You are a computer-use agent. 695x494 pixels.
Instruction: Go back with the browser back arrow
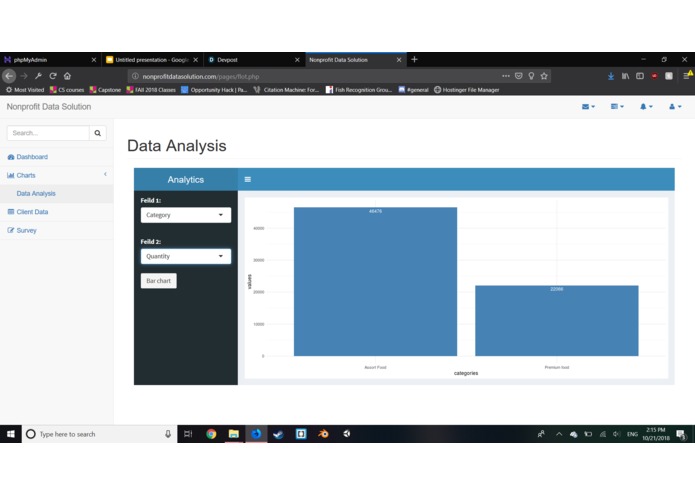tap(9, 76)
